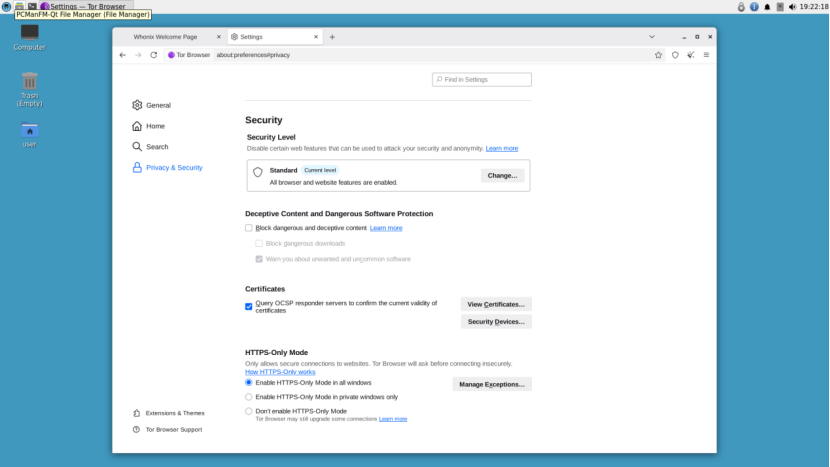Close the Whonix Welcome Page tab
The height and width of the screenshot is (467, 830).
(x=219, y=37)
